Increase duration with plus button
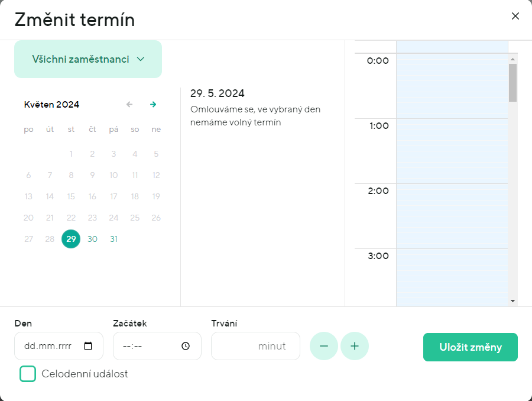Viewport: 532px width, 401px height. [x=355, y=347]
